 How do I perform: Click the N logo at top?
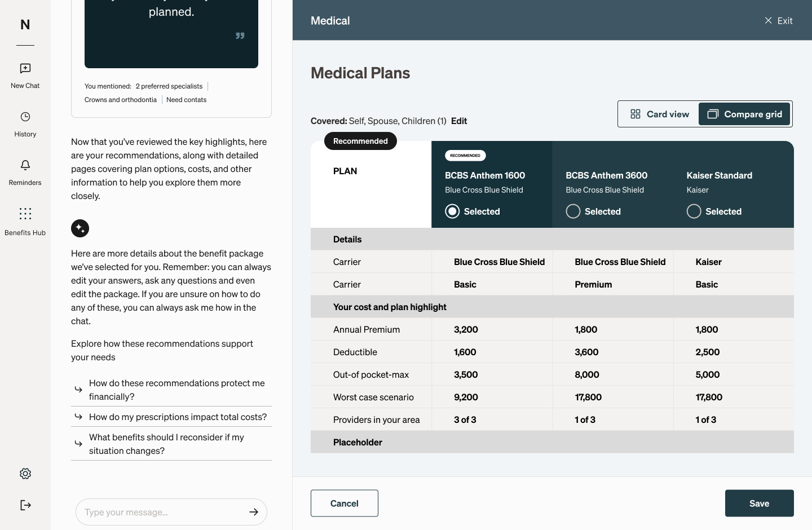25,25
